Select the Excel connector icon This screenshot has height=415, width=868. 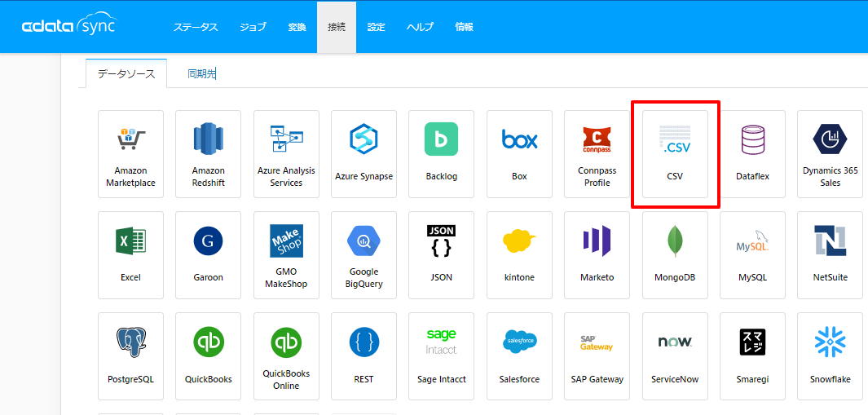(x=130, y=255)
